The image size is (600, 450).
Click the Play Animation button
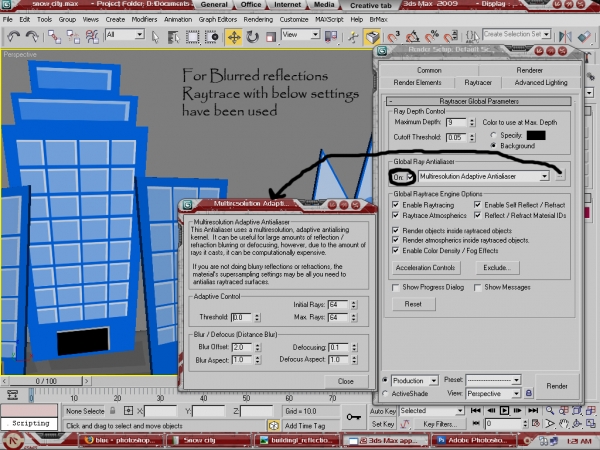pos(504,411)
